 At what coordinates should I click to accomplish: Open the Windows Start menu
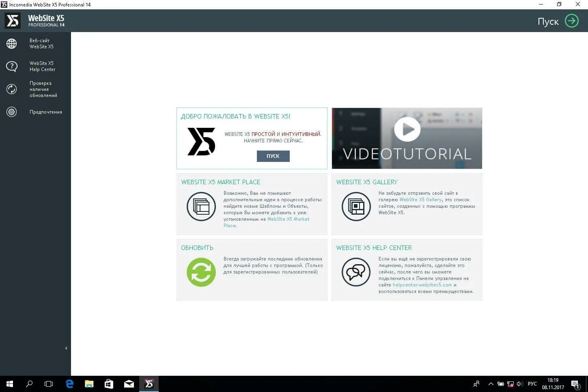click(x=10, y=384)
